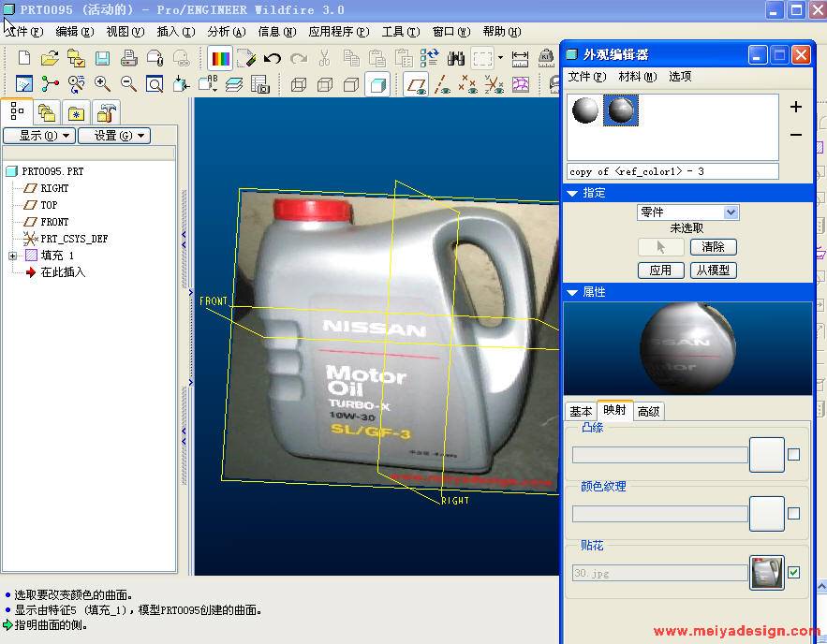
Task: Click the Undo arrow in toolbar
Action: (273, 58)
